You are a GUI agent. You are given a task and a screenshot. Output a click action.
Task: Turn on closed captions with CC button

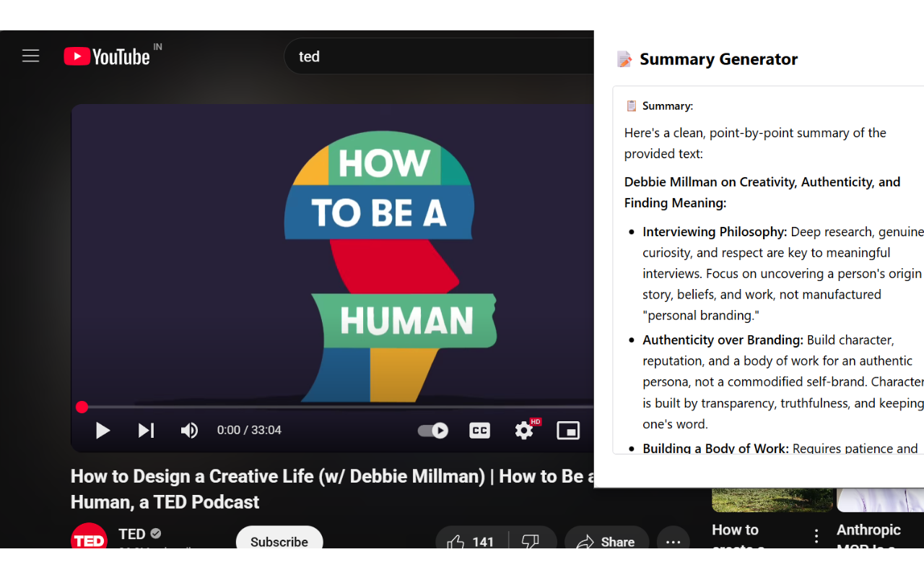pos(480,431)
